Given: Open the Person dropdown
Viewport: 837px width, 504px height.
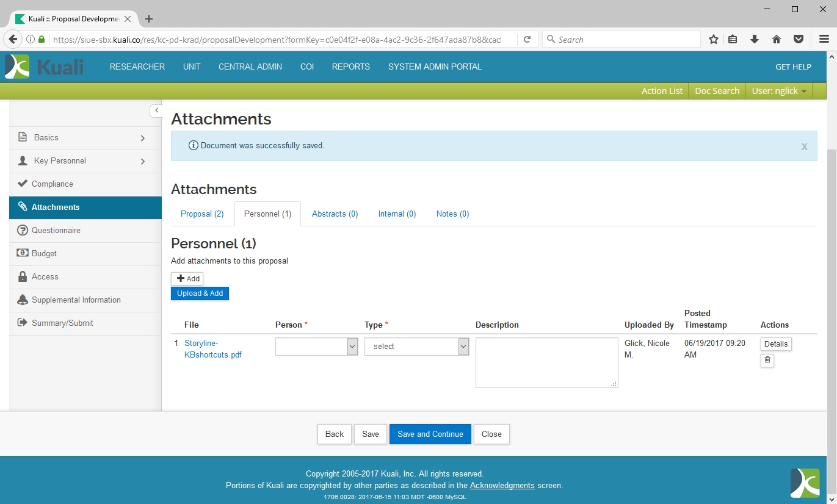Looking at the screenshot, I should (316, 347).
